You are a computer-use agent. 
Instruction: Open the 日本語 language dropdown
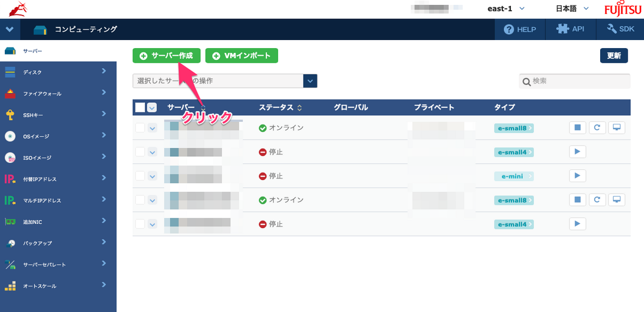click(572, 9)
